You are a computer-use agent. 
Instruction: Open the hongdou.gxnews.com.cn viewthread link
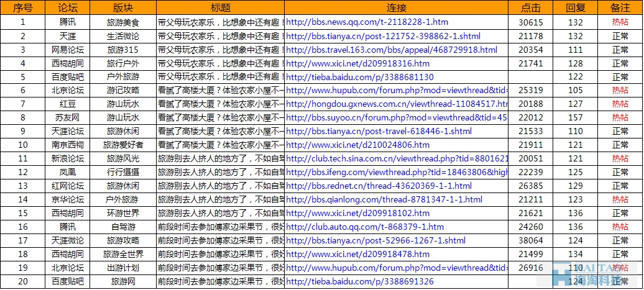[x=397, y=104]
